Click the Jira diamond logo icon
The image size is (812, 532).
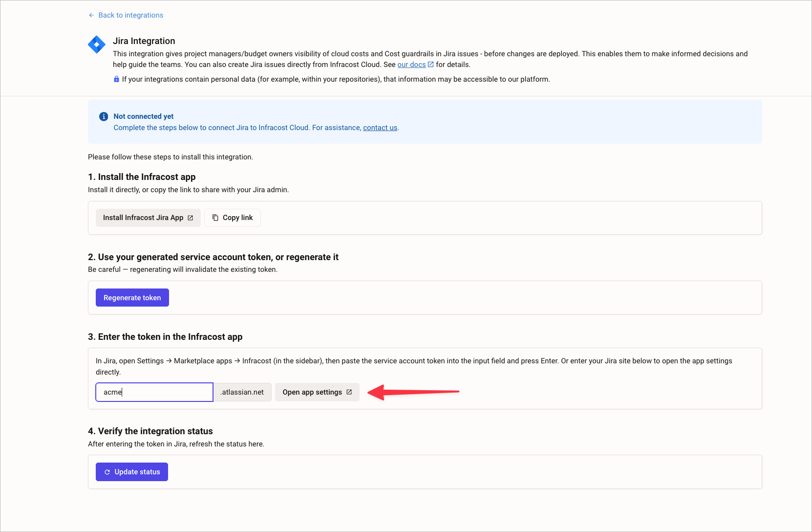(x=97, y=44)
